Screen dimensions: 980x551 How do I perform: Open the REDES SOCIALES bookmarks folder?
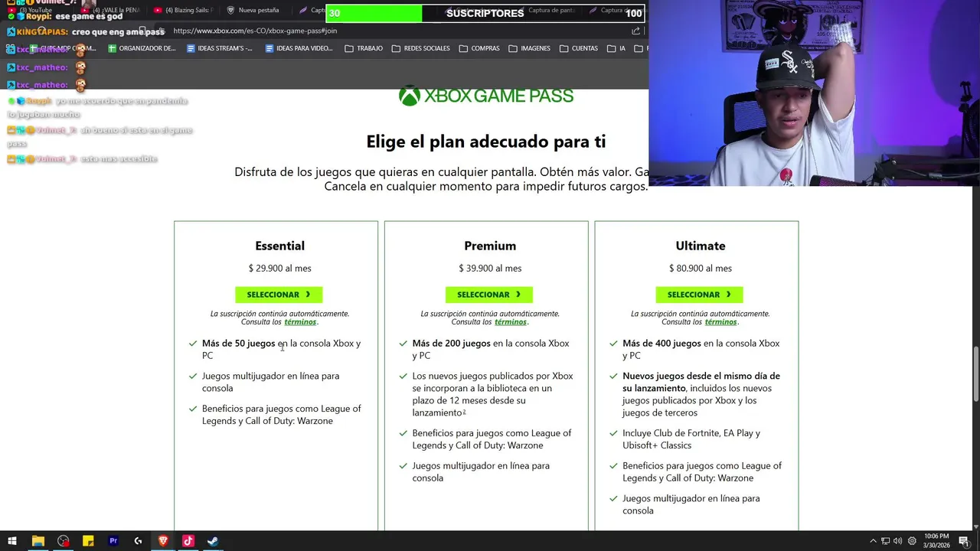click(420, 48)
